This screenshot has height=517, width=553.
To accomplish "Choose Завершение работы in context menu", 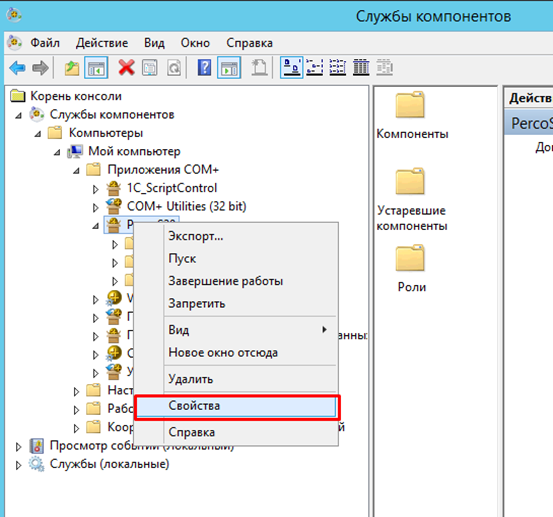I will 236,281.
